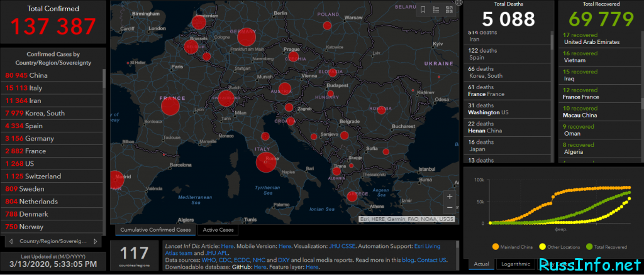The width and height of the screenshot is (644, 275).
Task: Select the 16 deaths Japan entry
Action: click(x=508, y=146)
